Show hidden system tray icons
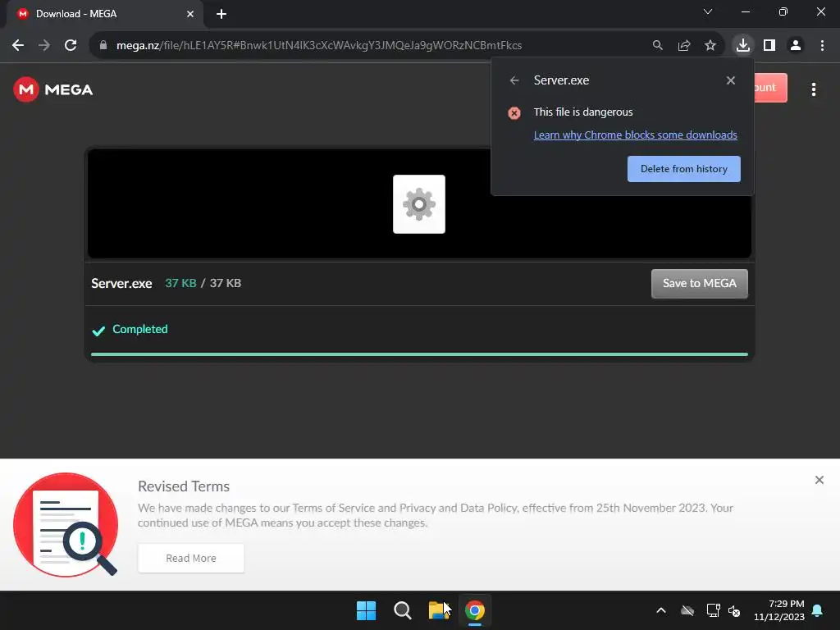 coord(661,610)
